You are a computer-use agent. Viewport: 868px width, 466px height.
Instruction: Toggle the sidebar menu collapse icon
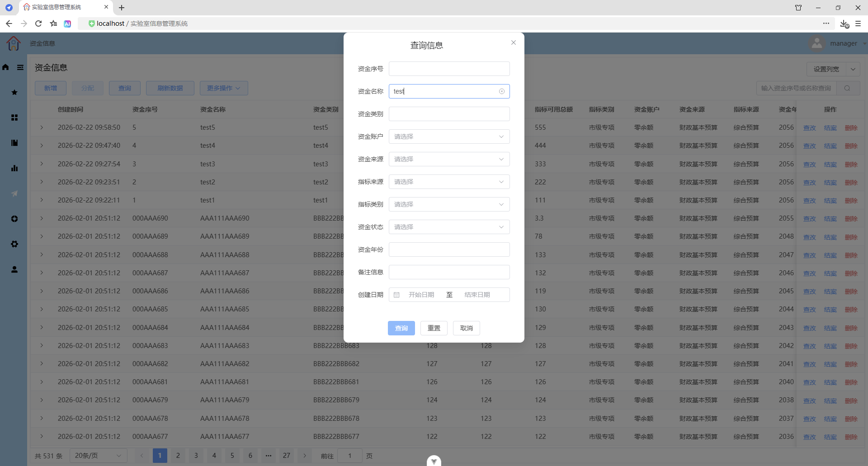(x=20, y=67)
